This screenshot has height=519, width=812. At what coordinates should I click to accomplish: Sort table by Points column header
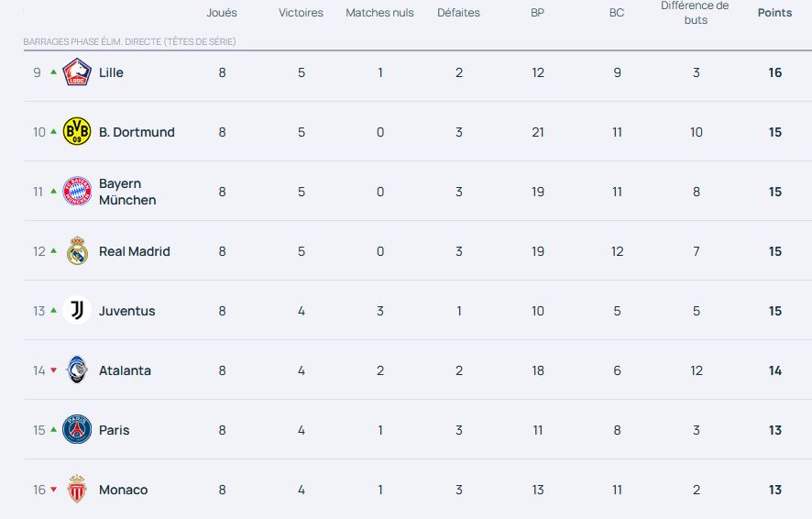774,13
